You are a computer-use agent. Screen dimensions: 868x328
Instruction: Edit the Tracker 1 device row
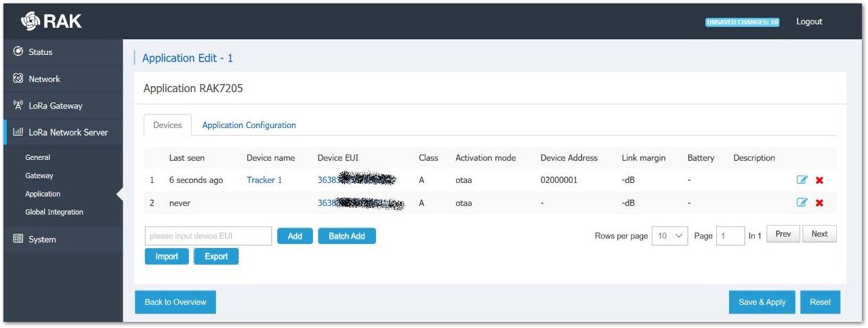pos(802,180)
